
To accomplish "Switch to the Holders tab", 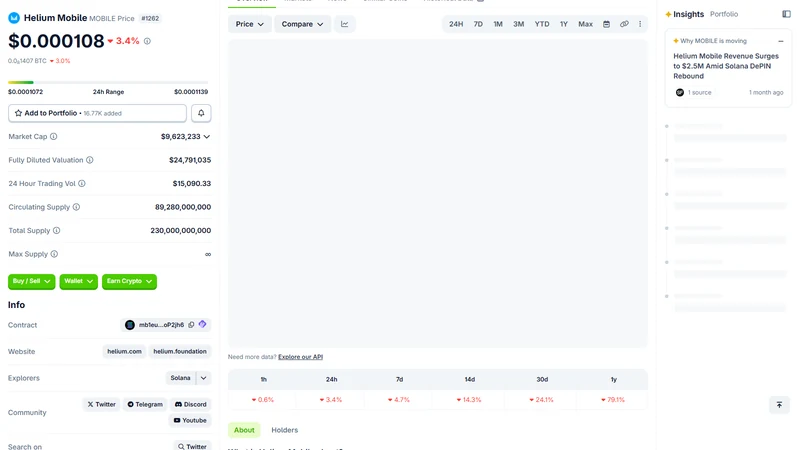I will [x=284, y=430].
